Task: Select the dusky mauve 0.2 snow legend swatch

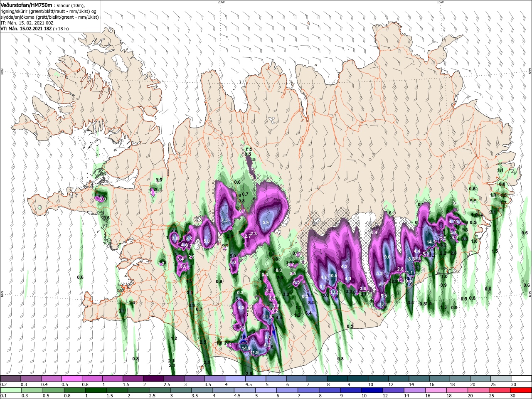Action: click(x=10, y=379)
